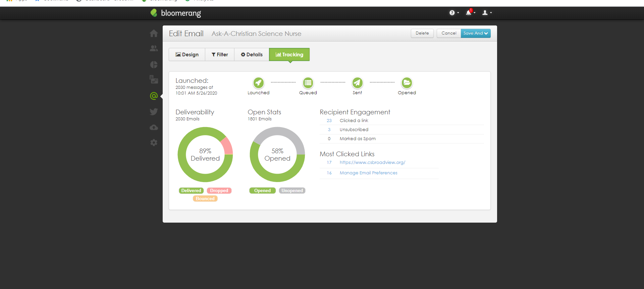Click the Bloomerang logo
The image size is (644, 289).
click(175, 13)
